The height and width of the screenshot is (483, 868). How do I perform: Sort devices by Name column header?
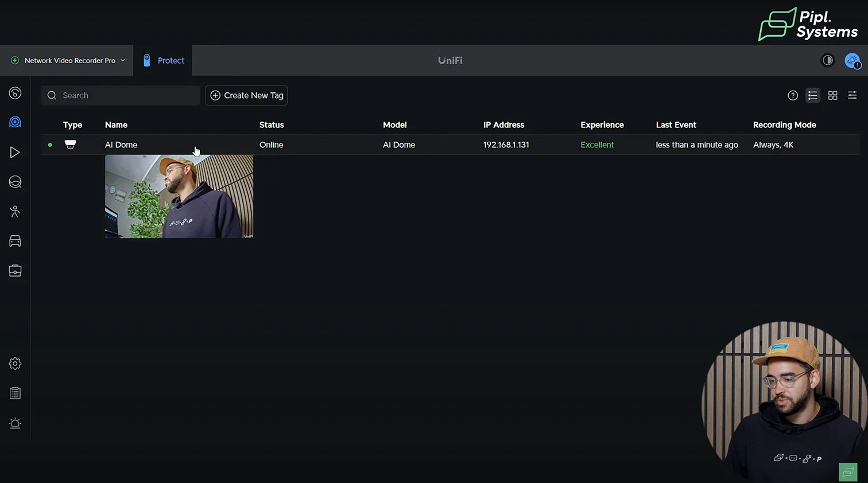click(116, 125)
